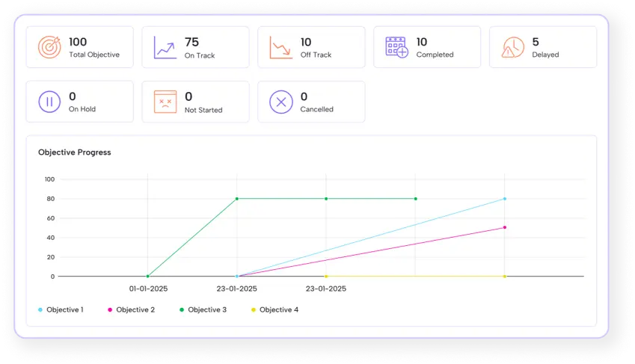Click the pink Objective 2 endpoint at 50
The height and width of the screenshot is (364, 635).
[x=505, y=227]
